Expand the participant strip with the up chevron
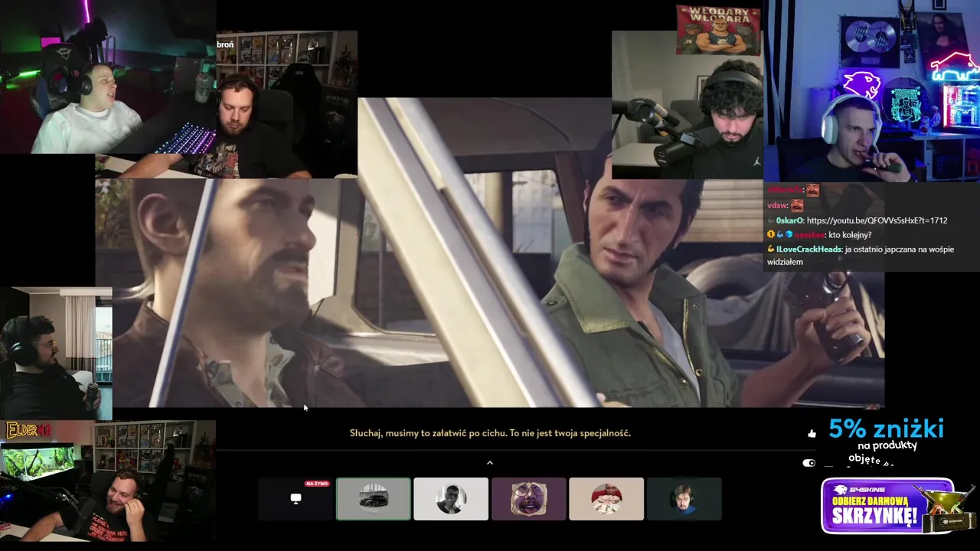The width and height of the screenshot is (980, 551). pos(490,462)
